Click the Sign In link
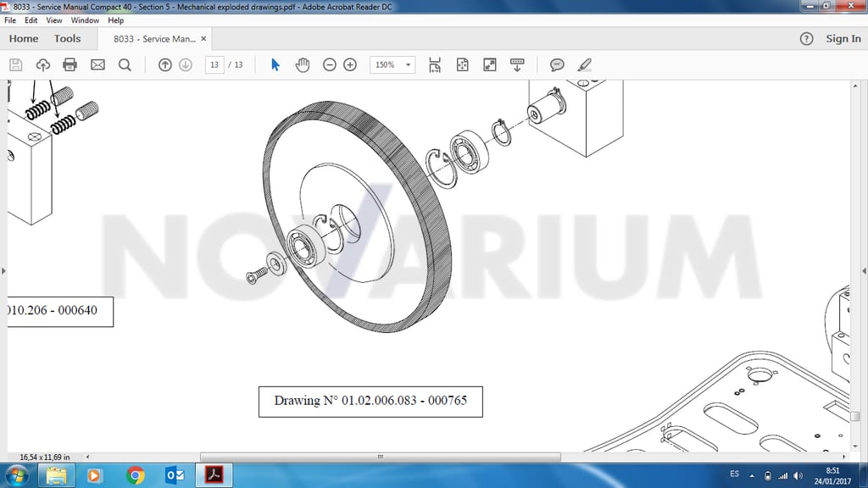 tap(843, 39)
